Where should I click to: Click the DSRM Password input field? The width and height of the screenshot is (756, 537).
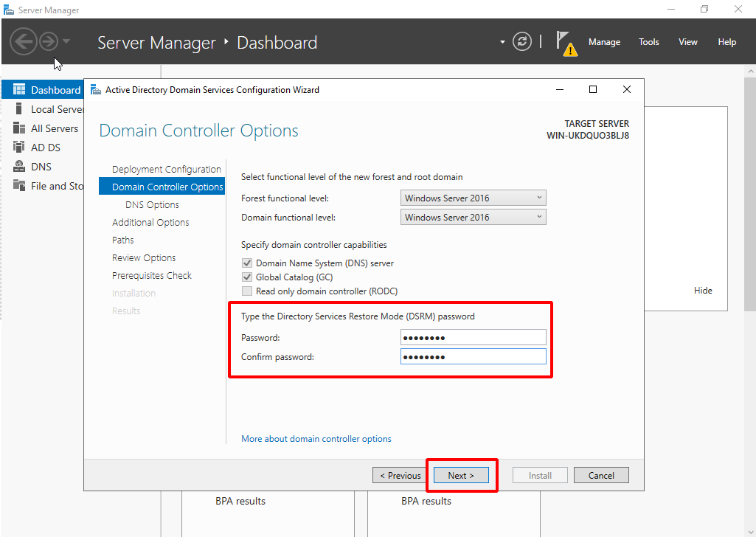click(473, 338)
